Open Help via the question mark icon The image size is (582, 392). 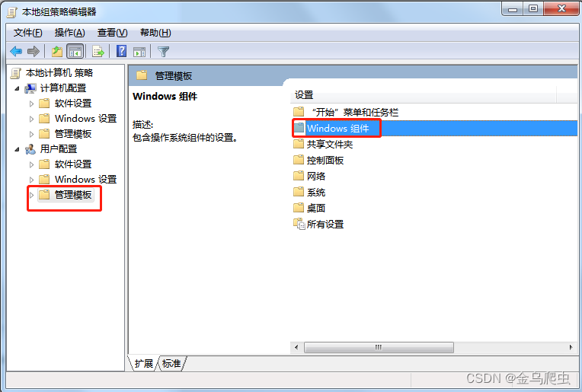[121, 51]
